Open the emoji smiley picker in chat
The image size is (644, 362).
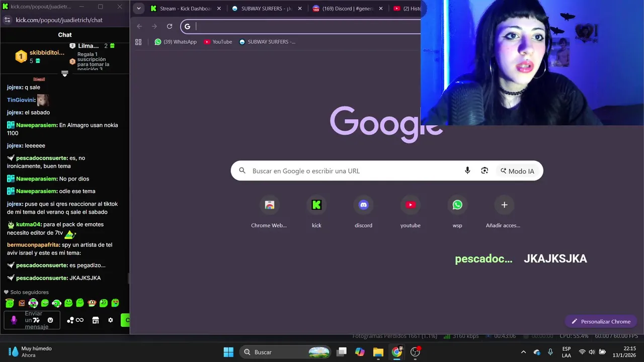point(50,320)
